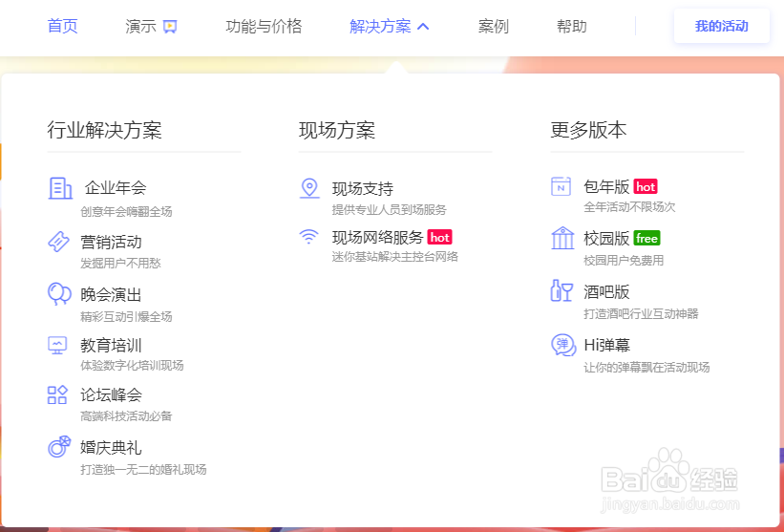Open the 婚庆典礼 solution link
The image size is (784, 532).
point(111,446)
